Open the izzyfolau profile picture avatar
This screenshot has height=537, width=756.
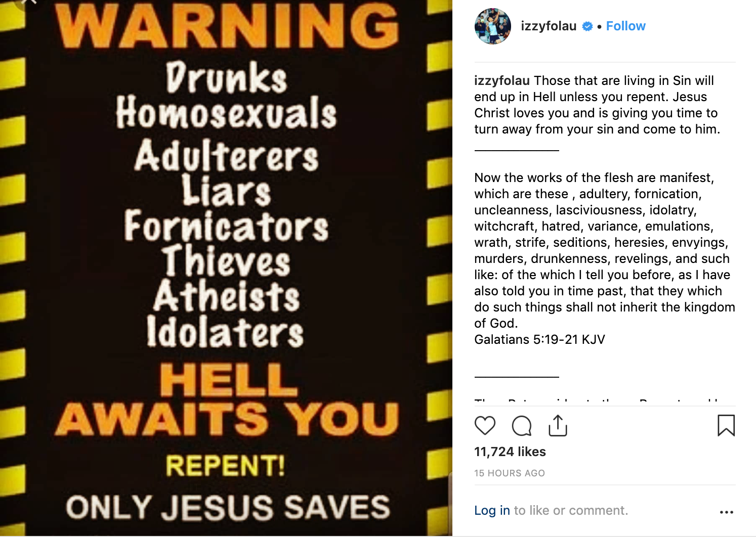tap(492, 26)
